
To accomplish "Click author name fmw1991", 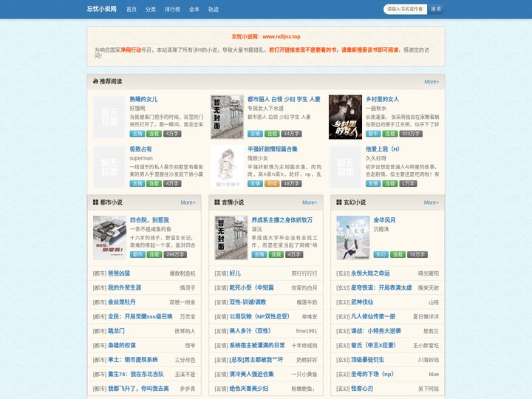I will pyautogui.click(x=307, y=331).
